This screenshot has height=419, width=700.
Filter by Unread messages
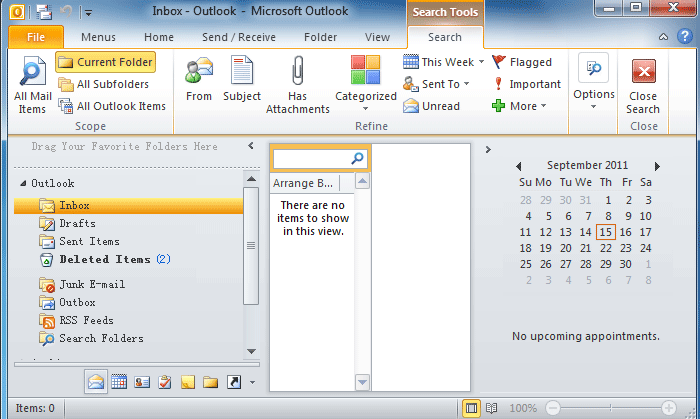(431, 106)
